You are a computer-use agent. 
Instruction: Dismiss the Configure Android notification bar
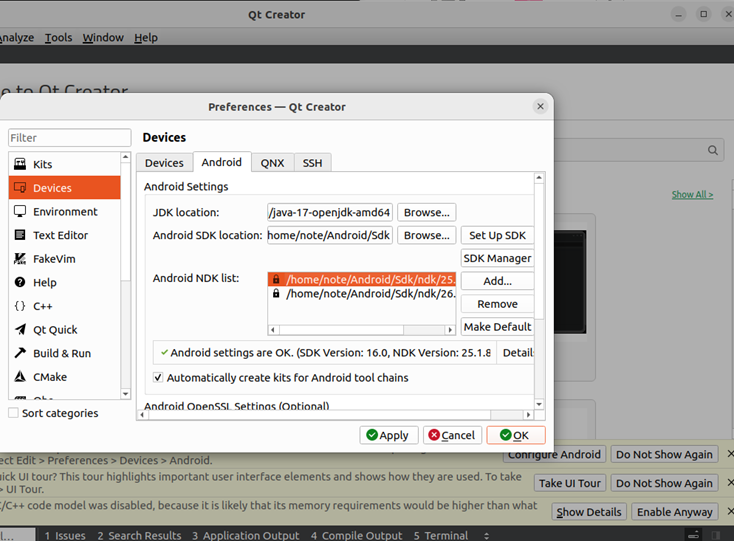730,453
